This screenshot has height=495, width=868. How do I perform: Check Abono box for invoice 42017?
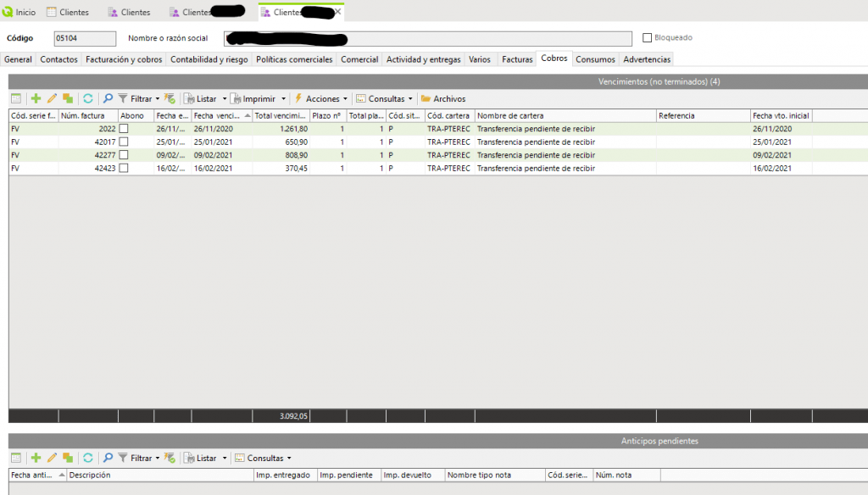coord(124,142)
